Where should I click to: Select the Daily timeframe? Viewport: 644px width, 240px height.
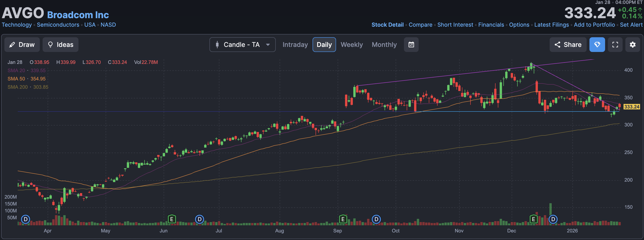324,45
